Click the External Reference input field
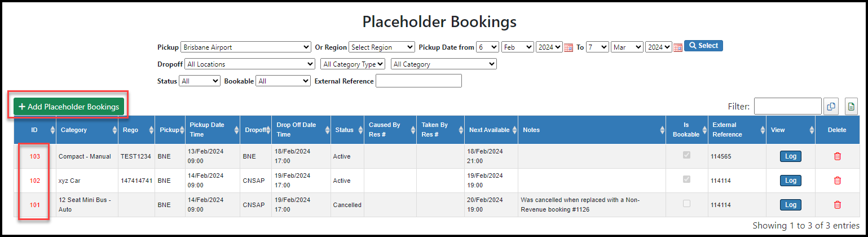The width and height of the screenshot is (868, 237). (418, 81)
